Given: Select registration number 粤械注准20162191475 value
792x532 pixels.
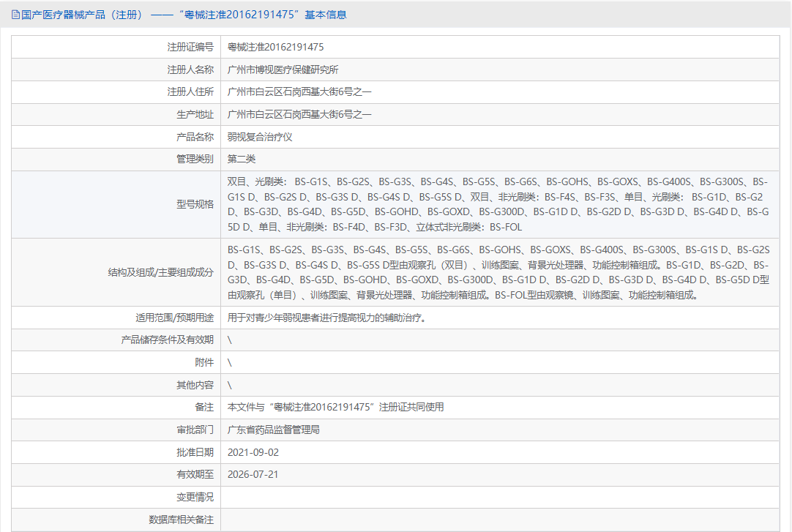Looking at the screenshot, I should pyautogui.click(x=275, y=47).
